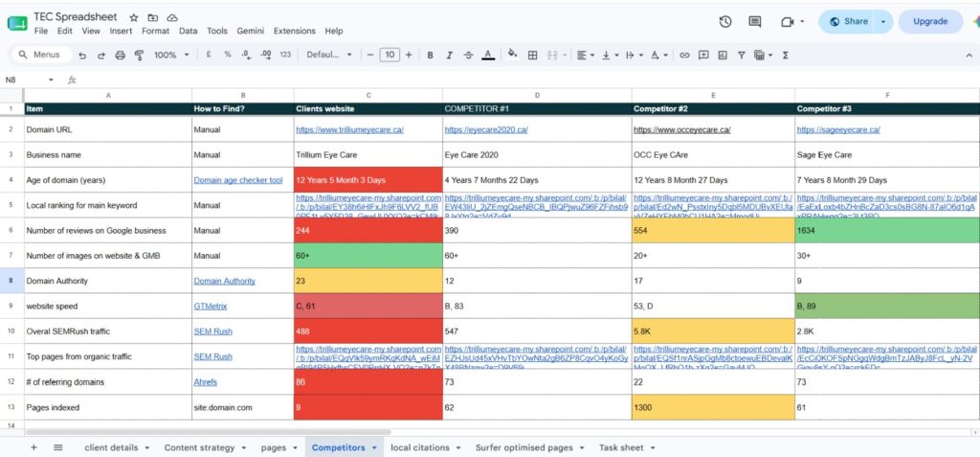Increase the font size with plus
Image resolution: width=980 pixels, height=457 pixels.
pos(409,56)
